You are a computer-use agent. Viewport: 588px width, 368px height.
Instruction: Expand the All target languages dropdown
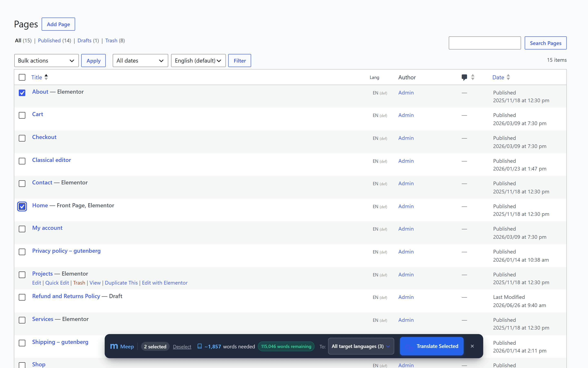(361, 346)
